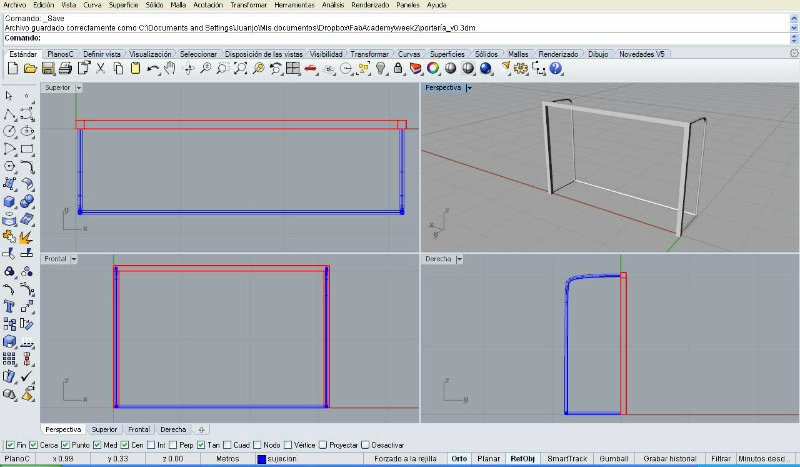Open layers with the stacked layers icon
The image size is (800, 467).
tap(416, 68)
